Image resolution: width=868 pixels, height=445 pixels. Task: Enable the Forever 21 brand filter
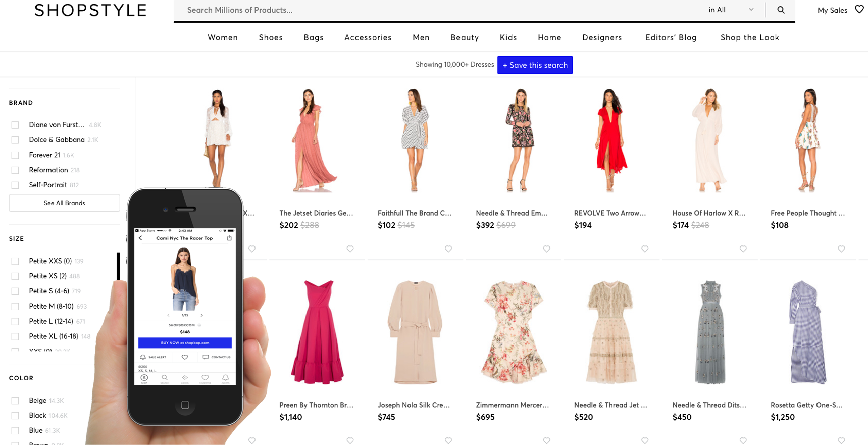pyautogui.click(x=15, y=155)
